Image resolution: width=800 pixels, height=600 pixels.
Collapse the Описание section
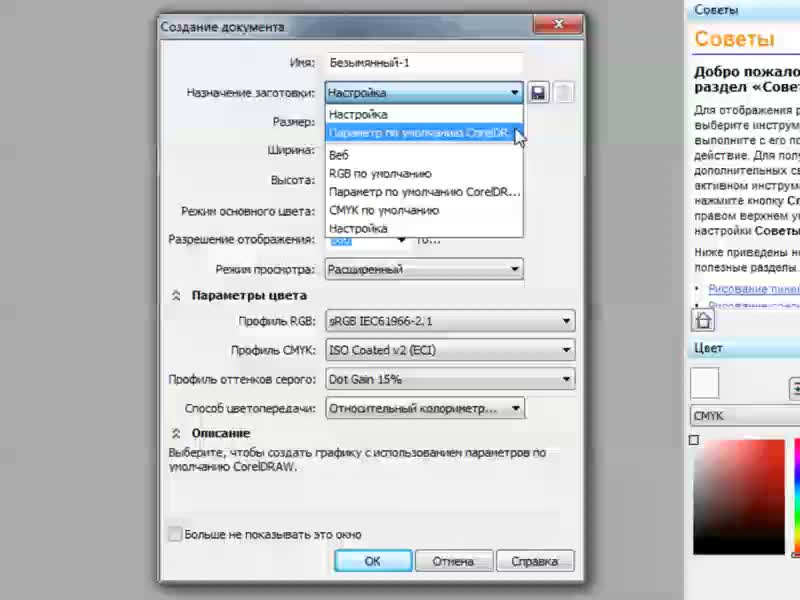point(176,433)
